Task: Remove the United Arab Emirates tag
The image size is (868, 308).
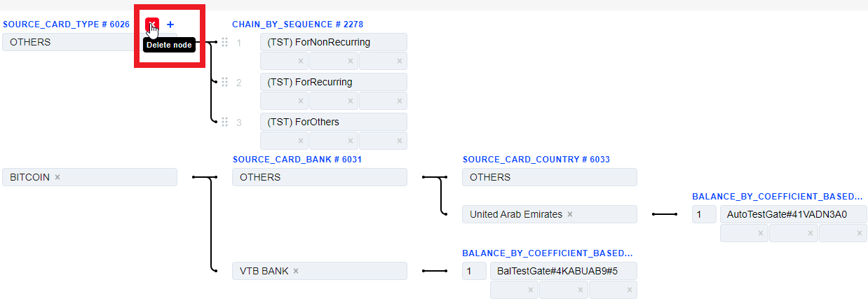Action: click(570, 214)
